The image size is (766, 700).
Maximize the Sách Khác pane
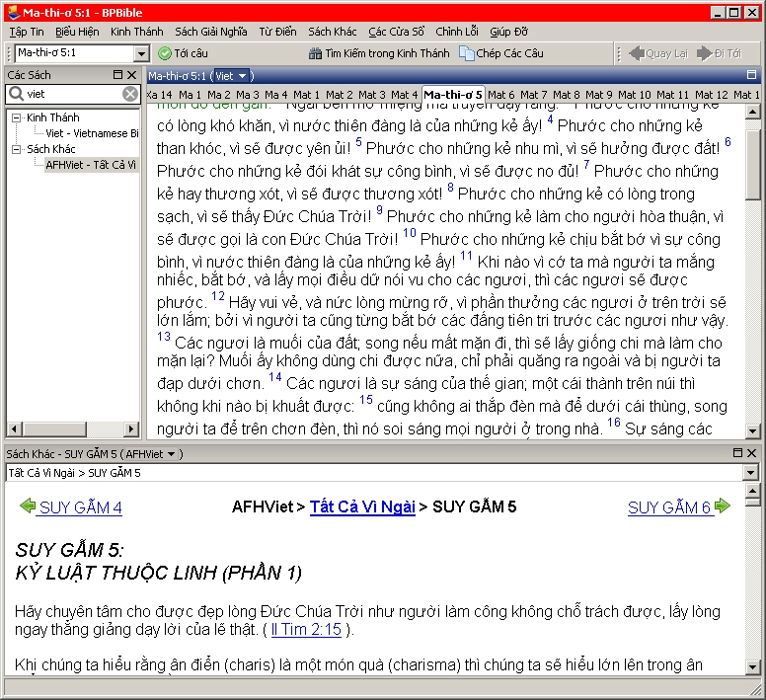738,453
